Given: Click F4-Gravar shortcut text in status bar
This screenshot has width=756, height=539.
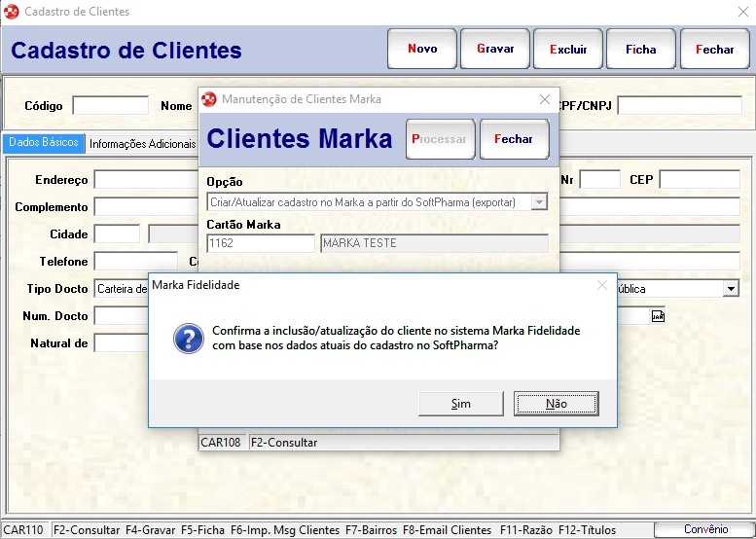Looking at the screenshot, I should 151,530.
